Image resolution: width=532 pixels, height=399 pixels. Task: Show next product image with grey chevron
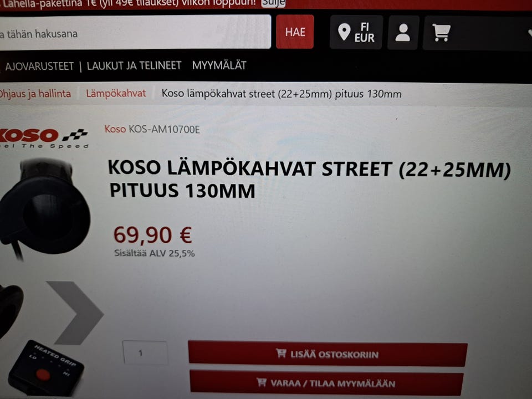75,313
